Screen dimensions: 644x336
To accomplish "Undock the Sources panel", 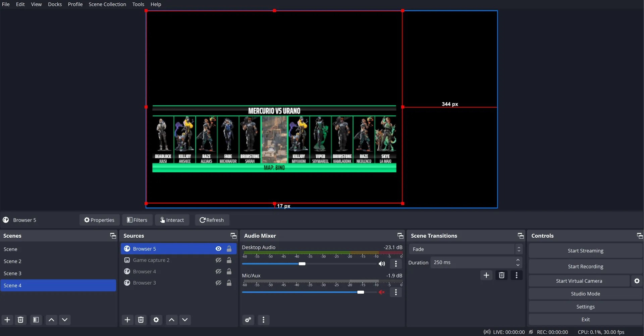I will 233,236.
